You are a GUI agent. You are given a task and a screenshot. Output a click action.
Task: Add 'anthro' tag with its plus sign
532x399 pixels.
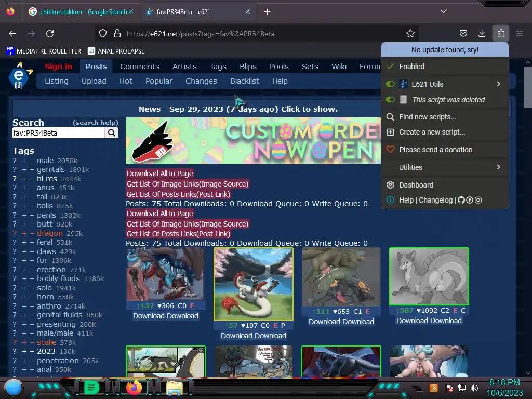pos(24,306)
